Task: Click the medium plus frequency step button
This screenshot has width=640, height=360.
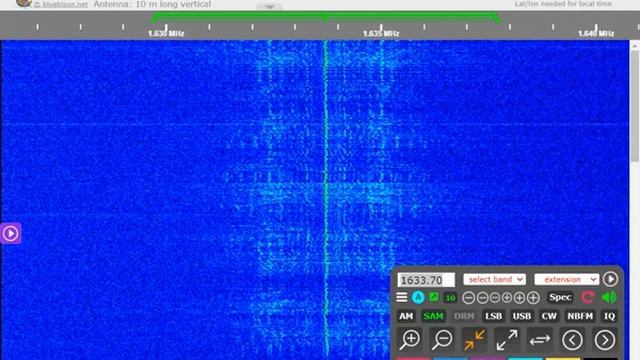Action: (x=519, y=298)
